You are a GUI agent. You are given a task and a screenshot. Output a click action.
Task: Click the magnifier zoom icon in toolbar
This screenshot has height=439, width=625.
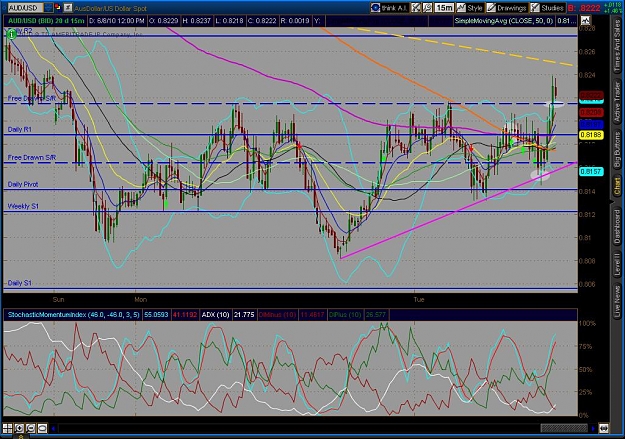pyautogui.click(x=428, y=8)
